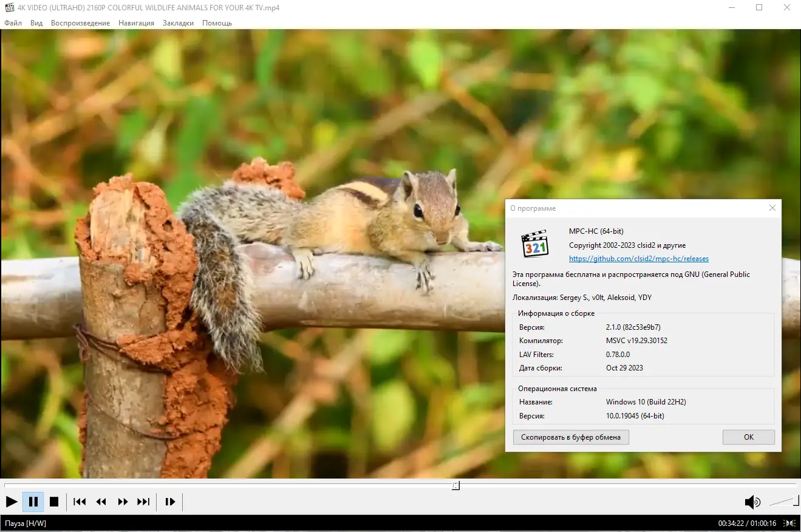
Task: Click the Stop button
Action: point(54,502)
